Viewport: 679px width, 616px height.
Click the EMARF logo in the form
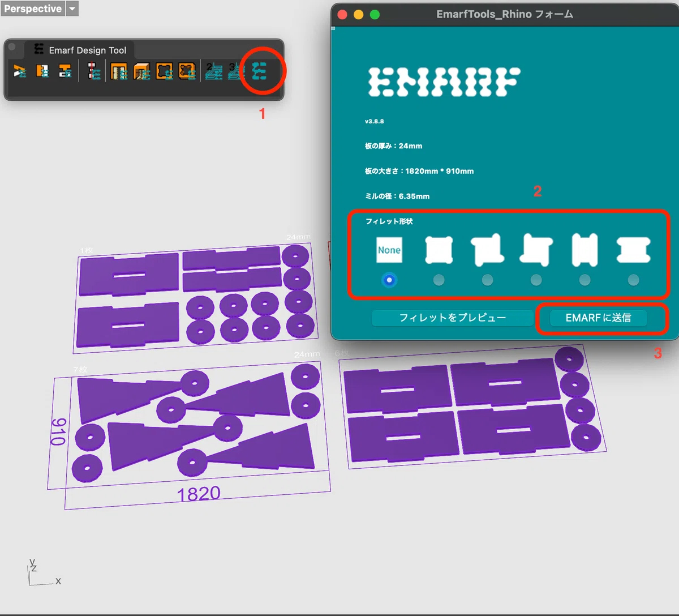pos(444,82)
